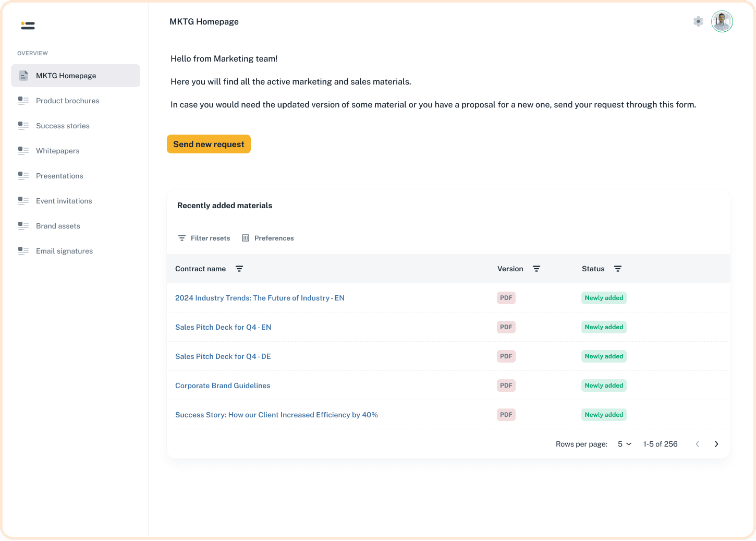Click the Rows per page label

coord(581,444)
